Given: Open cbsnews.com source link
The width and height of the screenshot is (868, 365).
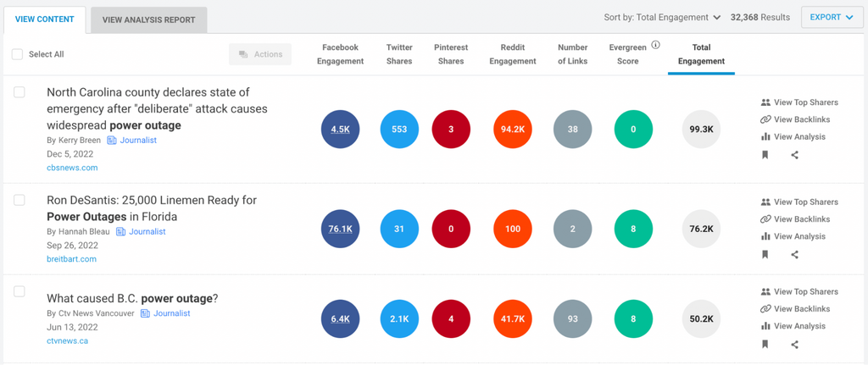Looking at the screenshot, I should click(72, 168).
